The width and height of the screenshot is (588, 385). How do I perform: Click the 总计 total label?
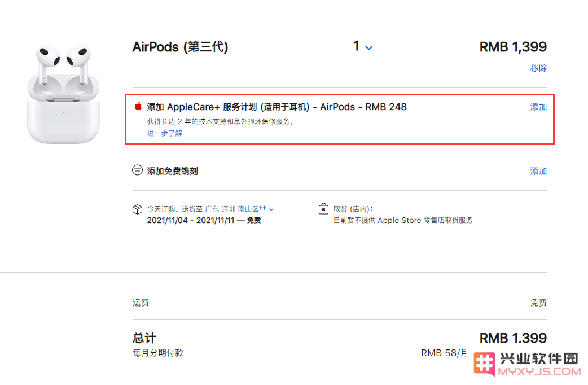[144, 338]
